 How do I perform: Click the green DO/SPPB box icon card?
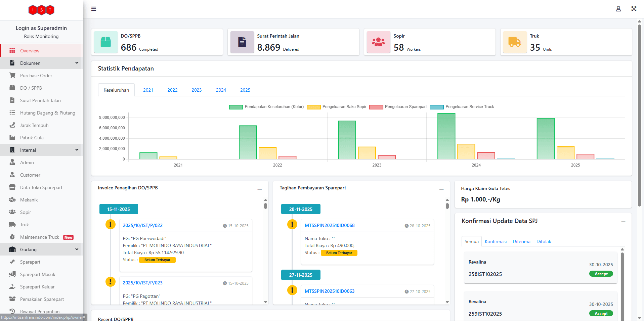click(x=106, y=42)
